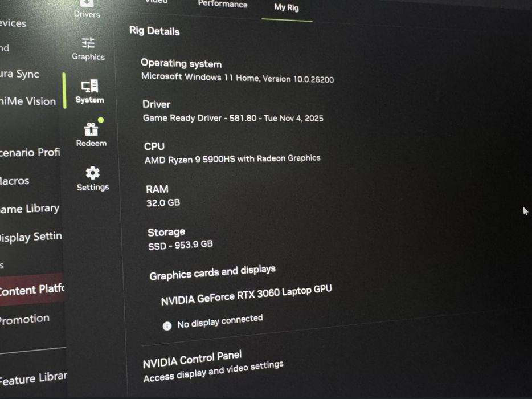The image size is (532, 399).
Task: Open Promotion in left window menu
Action: pos(24,319)
